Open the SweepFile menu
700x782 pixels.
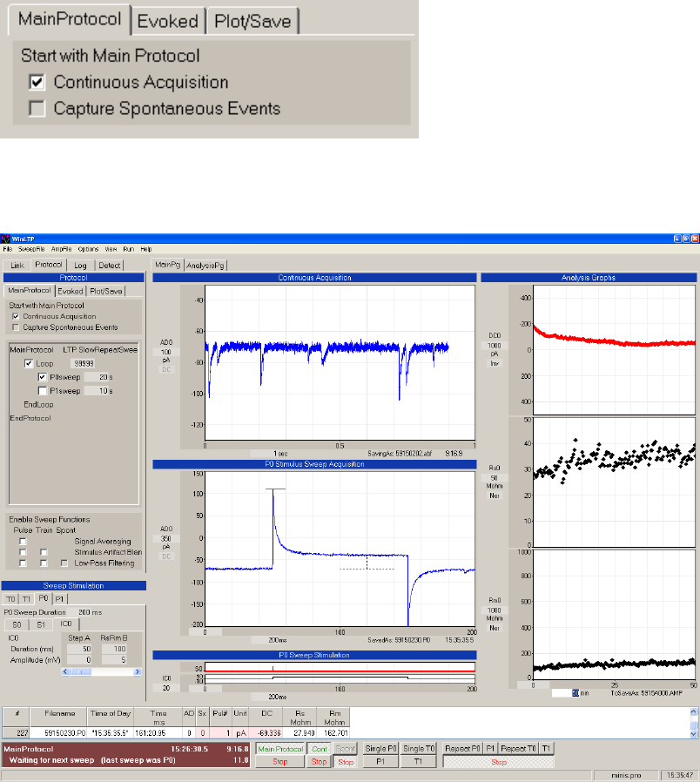31,249
